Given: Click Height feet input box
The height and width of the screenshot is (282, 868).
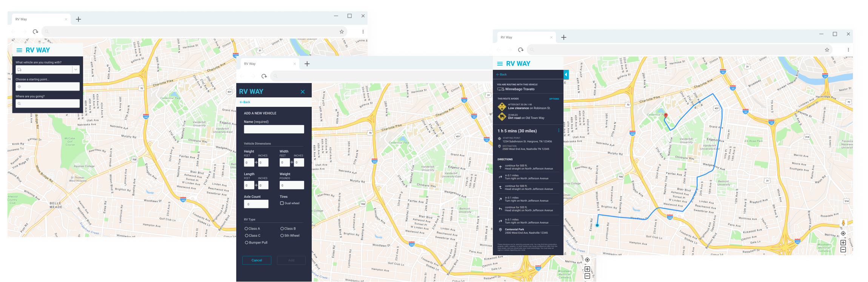Looking at the screenshot, I should pyautogui.click(x=249, y=162).
